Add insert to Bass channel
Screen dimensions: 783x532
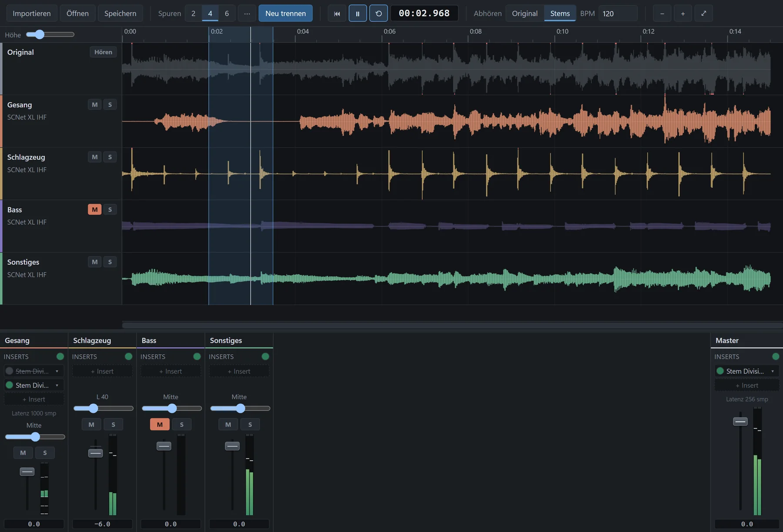[171, 371]
